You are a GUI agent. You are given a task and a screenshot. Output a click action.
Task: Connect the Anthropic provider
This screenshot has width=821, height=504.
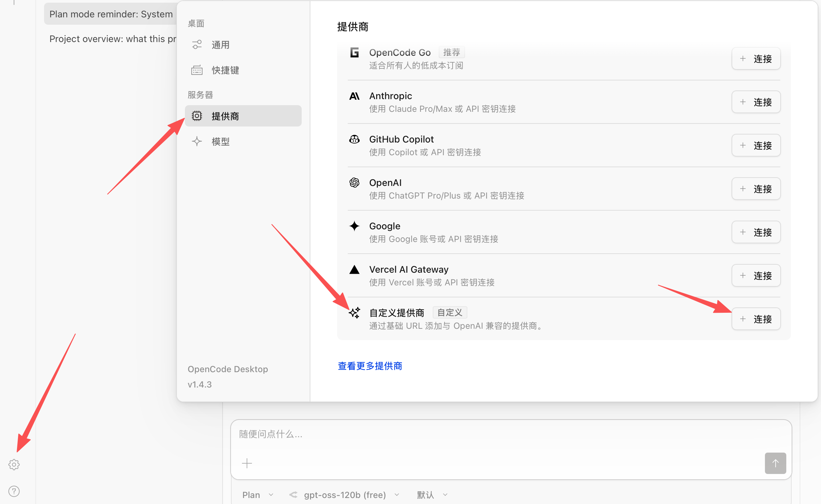pos(756,102)
